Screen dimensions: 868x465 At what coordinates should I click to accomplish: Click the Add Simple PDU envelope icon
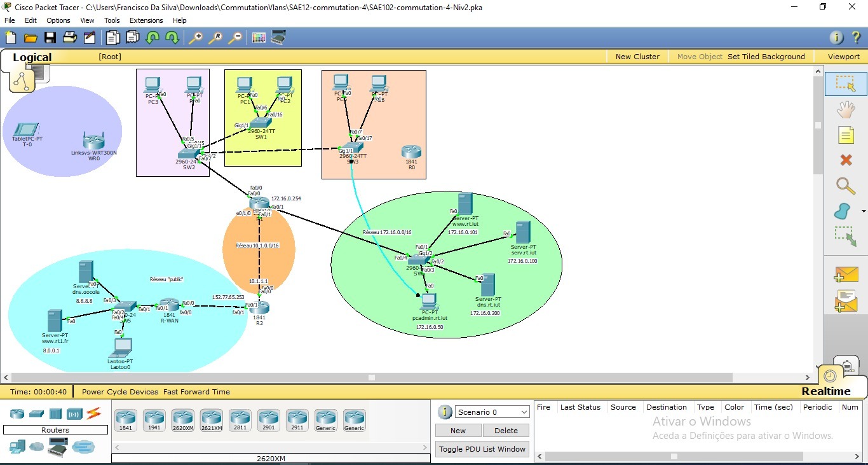pos(846,274)
